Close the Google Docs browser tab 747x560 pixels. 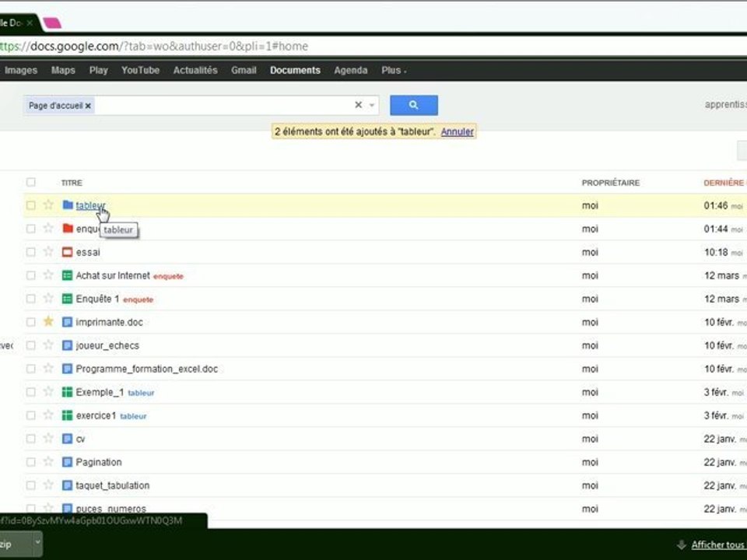(x=30, y=23)
